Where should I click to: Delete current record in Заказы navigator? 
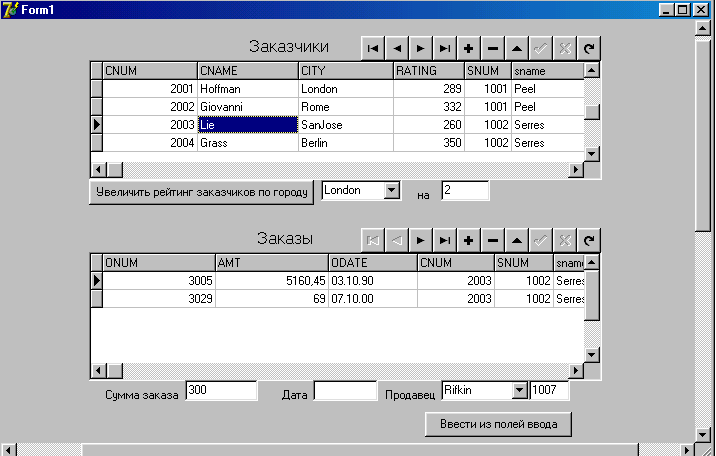(493, 241)
